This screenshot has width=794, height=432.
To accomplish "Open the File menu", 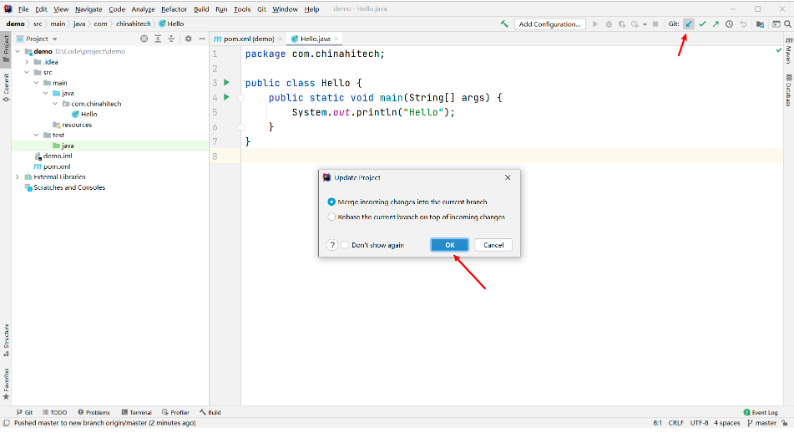I will 23,9.
